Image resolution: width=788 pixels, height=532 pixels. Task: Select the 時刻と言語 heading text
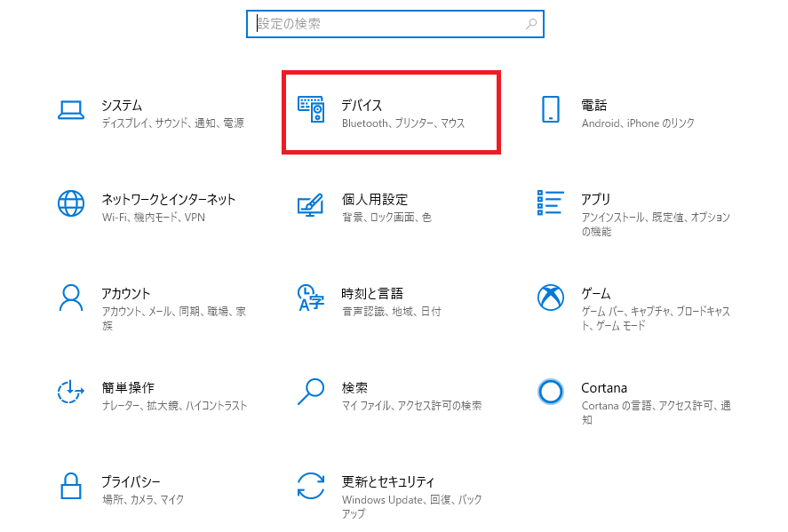click(372, 293)
